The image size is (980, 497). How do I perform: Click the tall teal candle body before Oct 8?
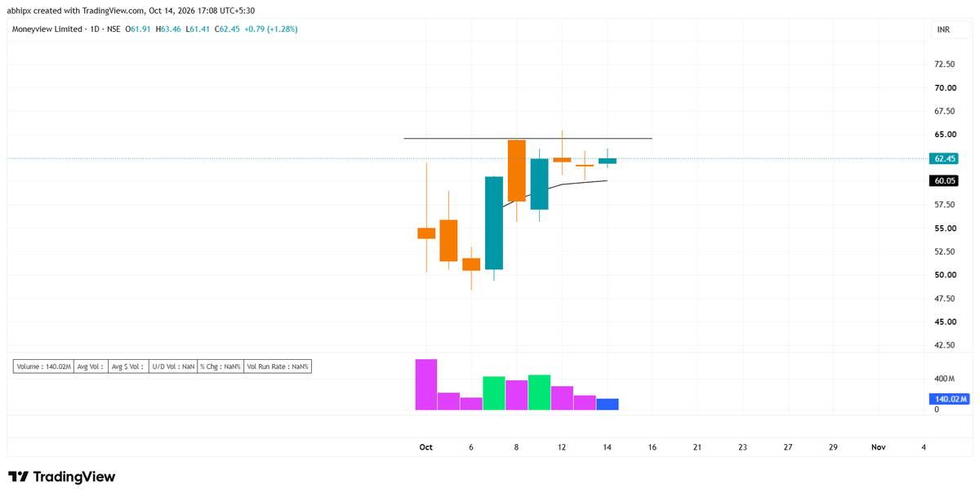pyautogui.click(x=494, y=223)
